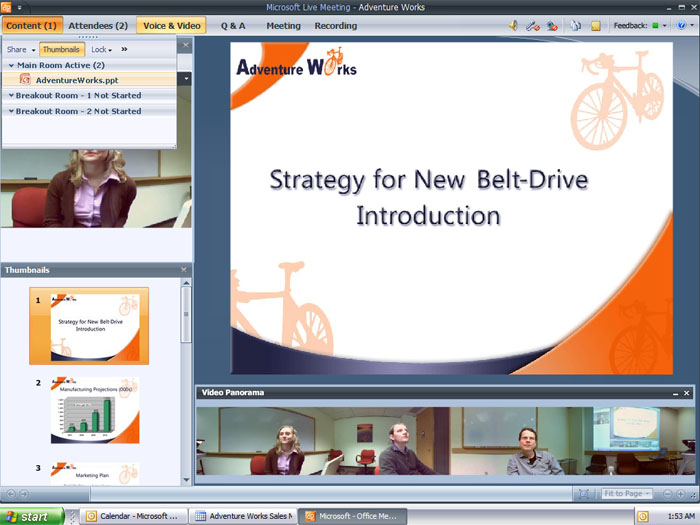Close the Voice & Video pane
Screen dimensions: 700x525
click(x=186, y=45)
